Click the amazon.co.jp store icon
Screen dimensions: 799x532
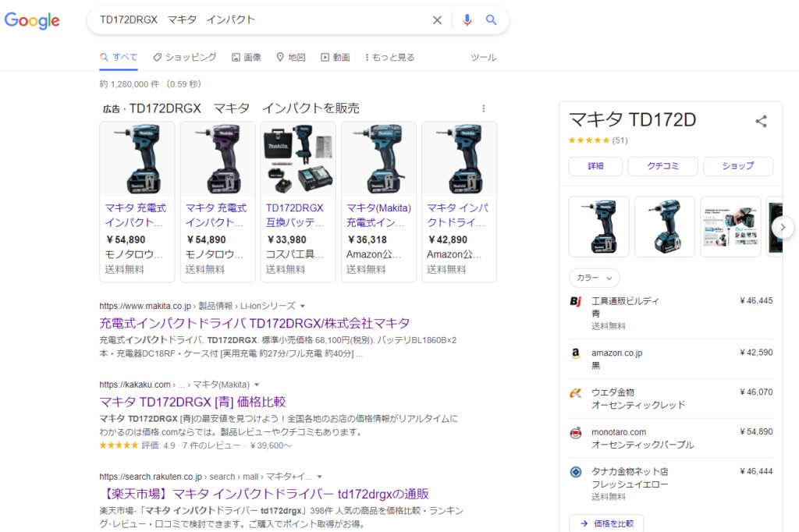(x=576, y=353)
